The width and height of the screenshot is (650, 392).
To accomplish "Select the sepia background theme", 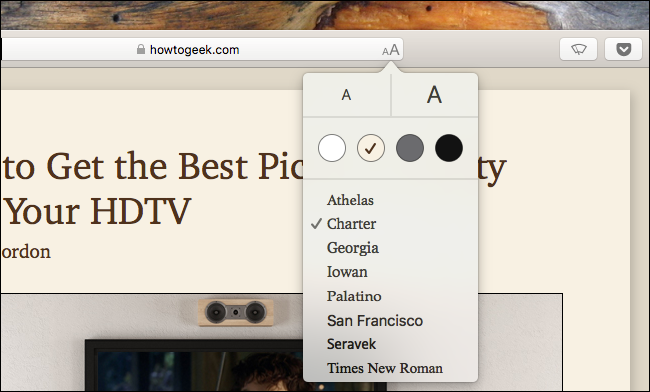I will (x=371, y=148).
